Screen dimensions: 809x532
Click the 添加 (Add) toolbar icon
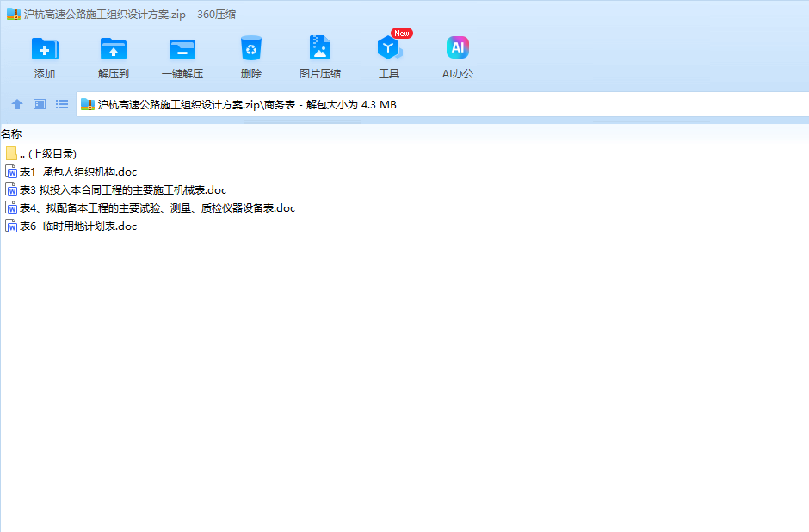pos(45,50)
